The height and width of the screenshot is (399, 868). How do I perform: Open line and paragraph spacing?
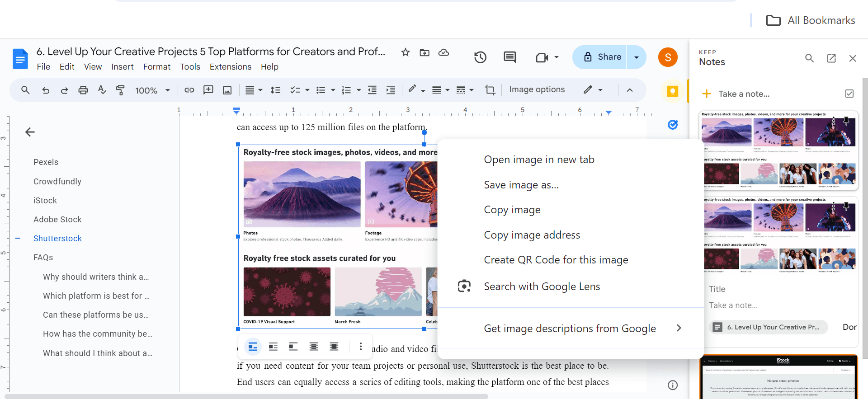275,90
